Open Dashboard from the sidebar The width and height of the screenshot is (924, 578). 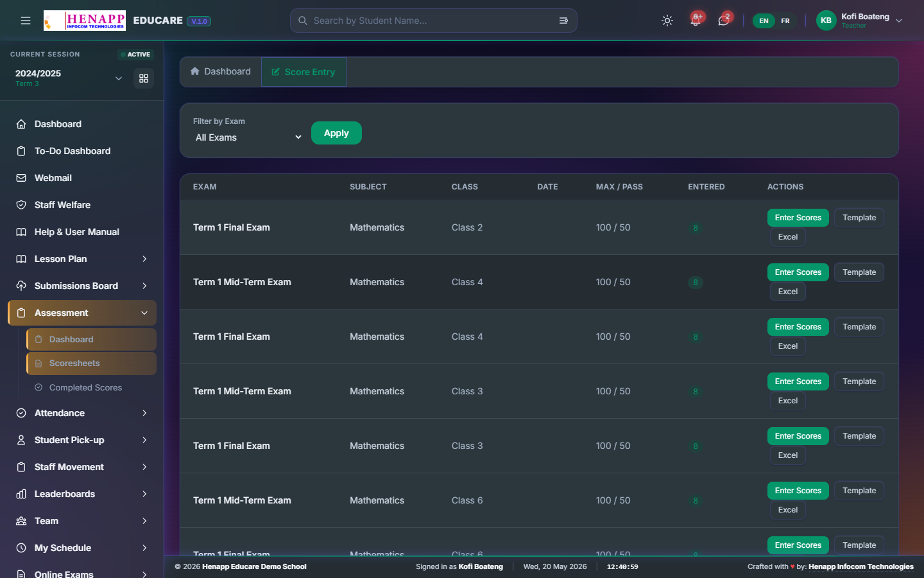click(x=82, y=124)
